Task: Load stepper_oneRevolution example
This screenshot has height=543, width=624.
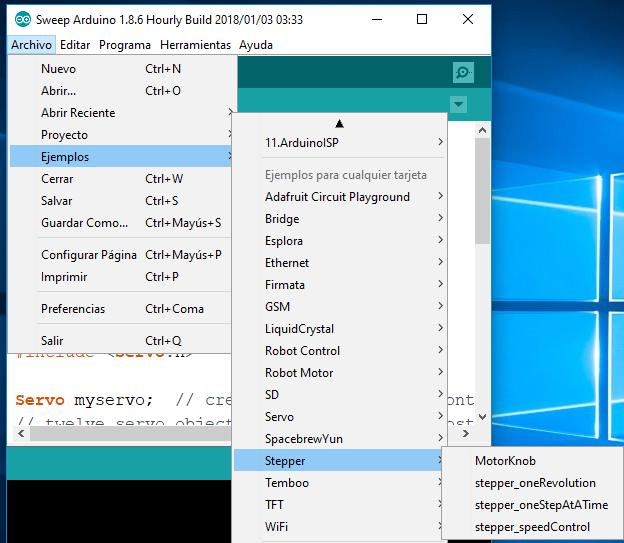Action: click(x=533, y=483)
